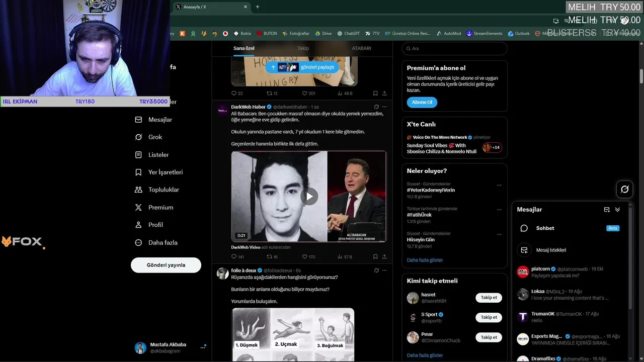More options for Hüseyin Gün trend

pyautogui.click(x=499, y=234)
